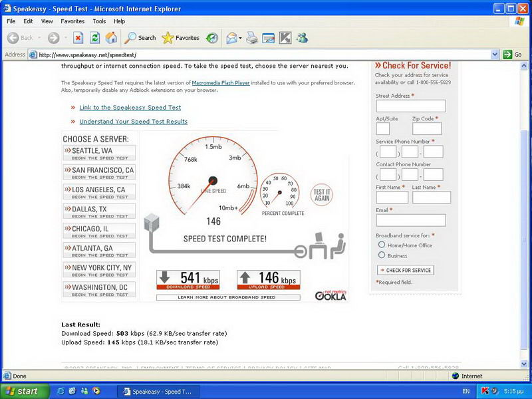Open the View menu

(47, 21)
